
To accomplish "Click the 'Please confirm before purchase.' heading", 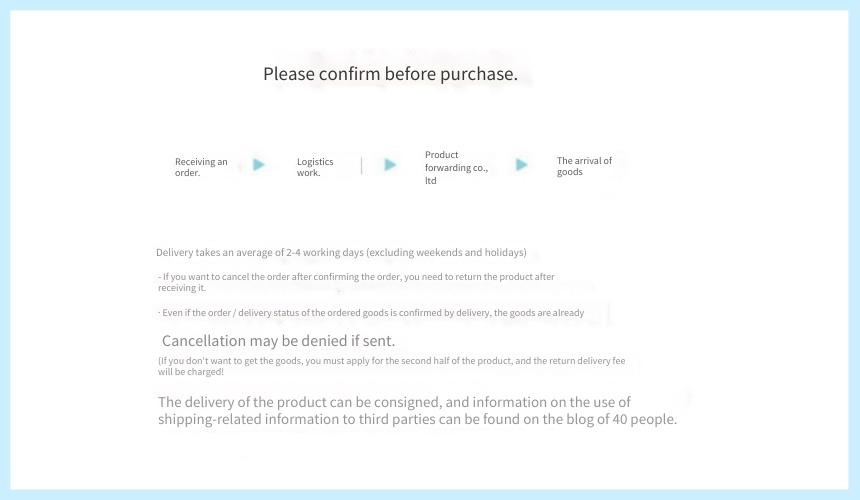I will pos(390,73).
